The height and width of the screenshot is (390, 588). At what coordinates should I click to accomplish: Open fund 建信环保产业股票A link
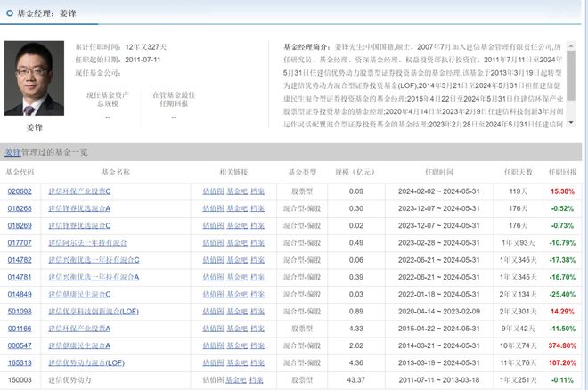point(79,329)
